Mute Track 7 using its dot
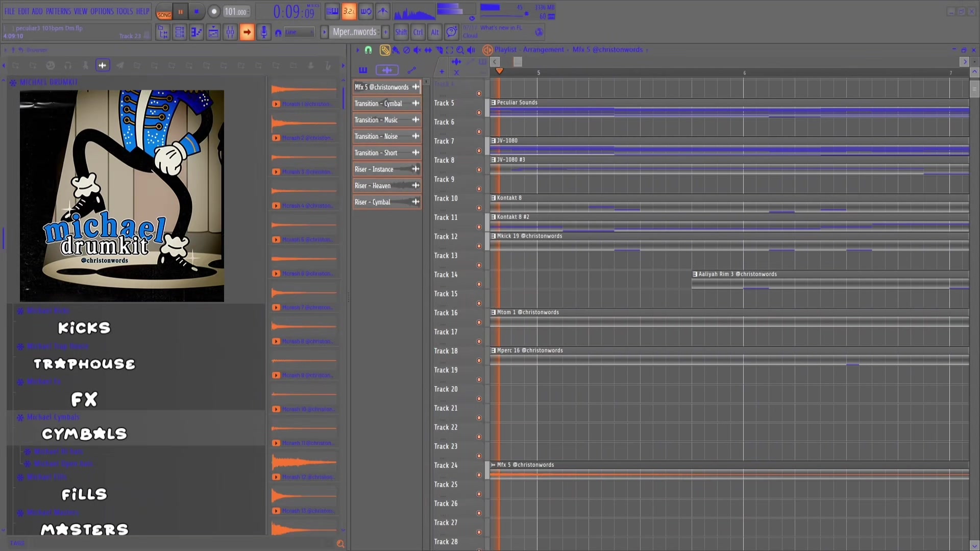 coord(479,151)
